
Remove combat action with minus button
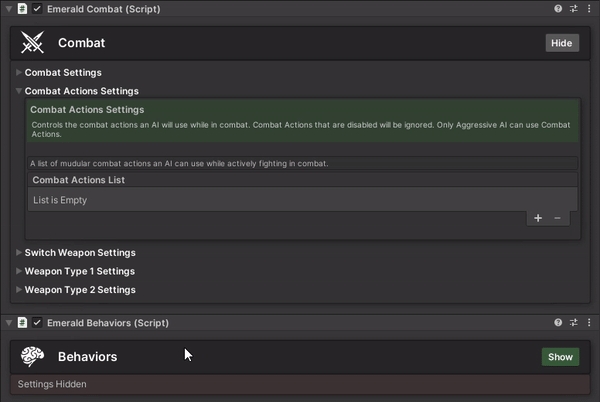tap(557, 218)
